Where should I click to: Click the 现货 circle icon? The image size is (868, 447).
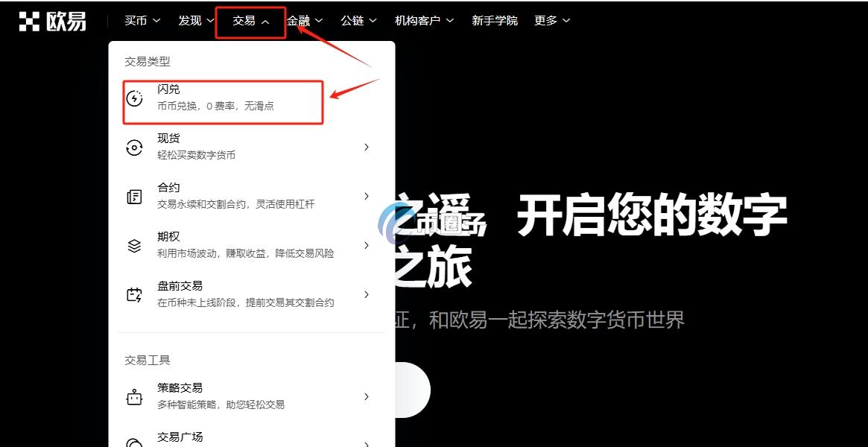[x=134, y=146]
